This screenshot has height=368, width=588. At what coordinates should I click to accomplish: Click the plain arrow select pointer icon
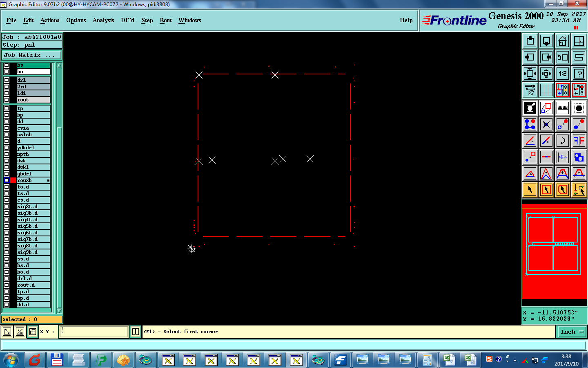click(x=530, y=190)
